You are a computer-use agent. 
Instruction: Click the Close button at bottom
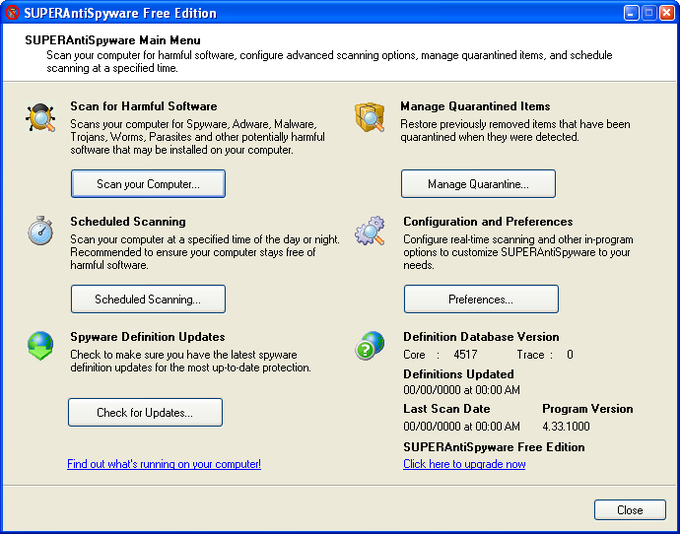[630, 510]
